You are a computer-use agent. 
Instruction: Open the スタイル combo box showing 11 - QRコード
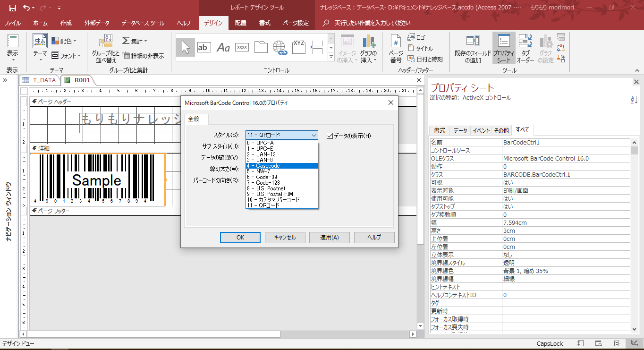pos(282,136)
